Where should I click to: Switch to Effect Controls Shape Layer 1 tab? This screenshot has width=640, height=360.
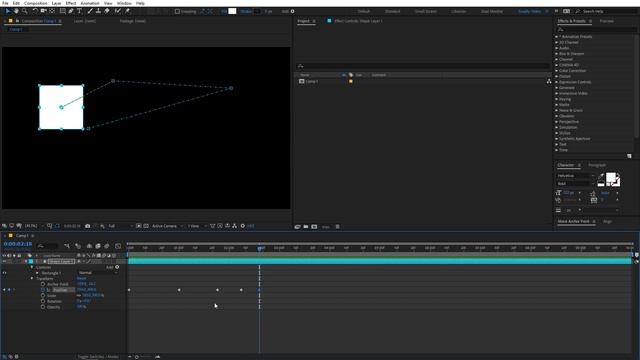point(358,21)
